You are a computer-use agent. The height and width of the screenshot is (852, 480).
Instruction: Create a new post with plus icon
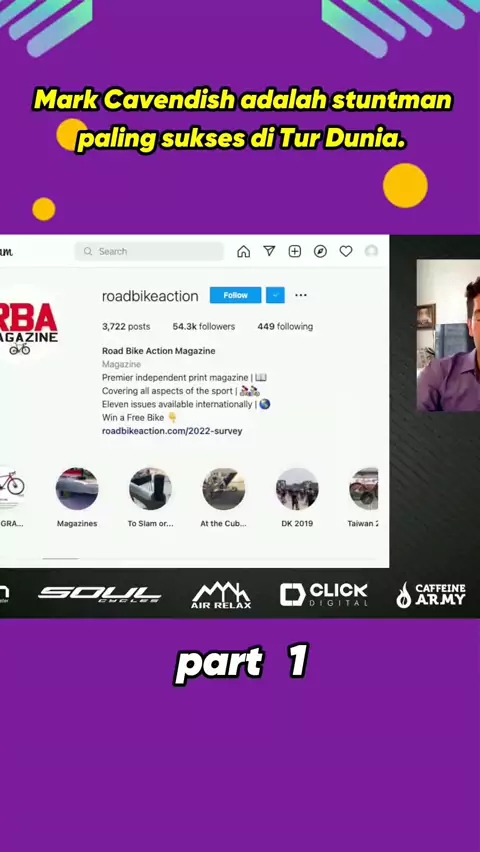point(295,251)
